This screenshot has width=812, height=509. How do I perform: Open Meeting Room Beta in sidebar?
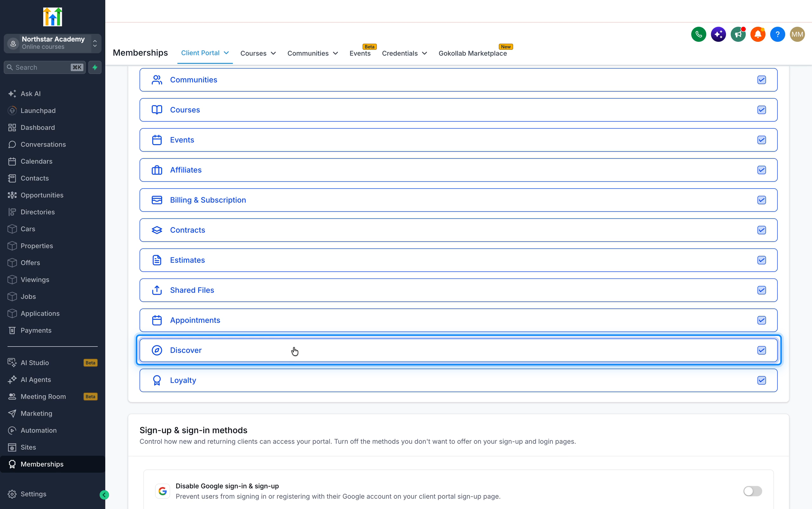tap(53, 396)
